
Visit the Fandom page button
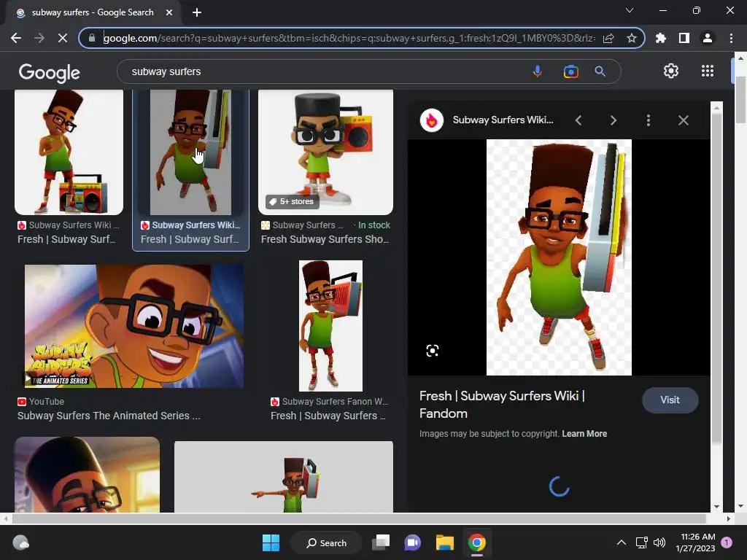click(670, 400)
